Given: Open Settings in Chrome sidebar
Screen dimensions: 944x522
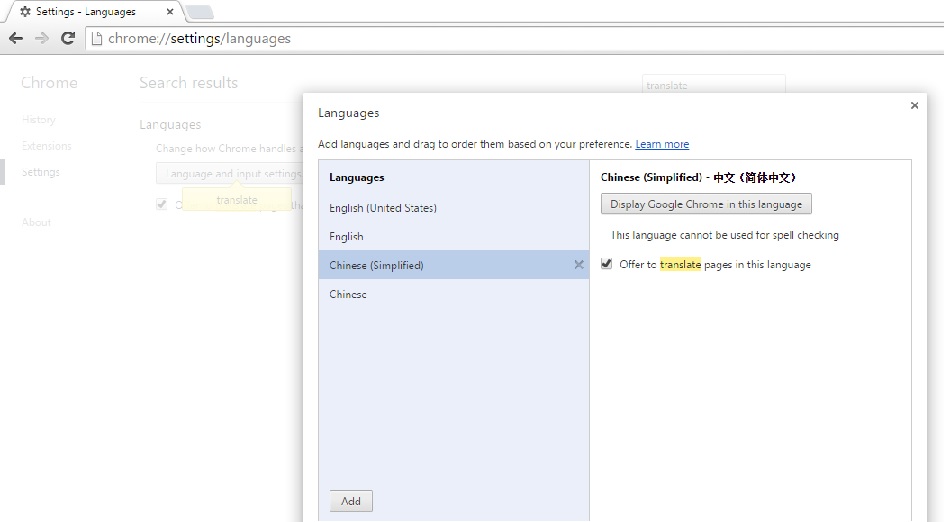Looking at the screenshot, I should [x=41, y=172].
